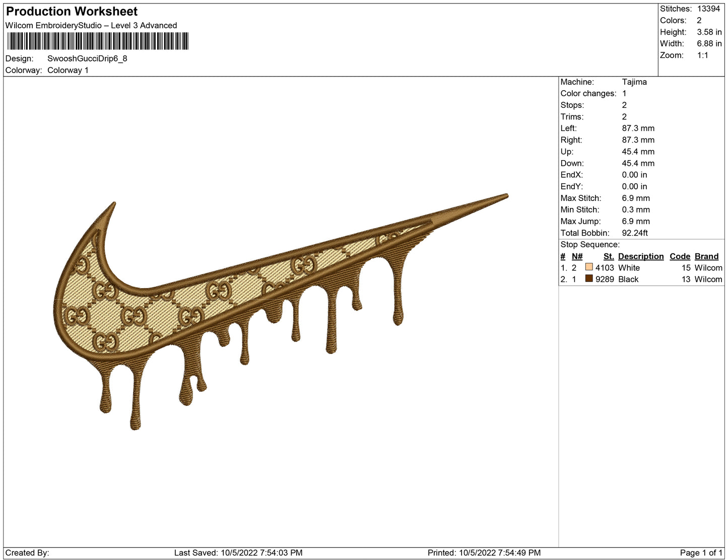Click the barcode under the worksheet header
The image size is (728, 560).
click(98, 41)
